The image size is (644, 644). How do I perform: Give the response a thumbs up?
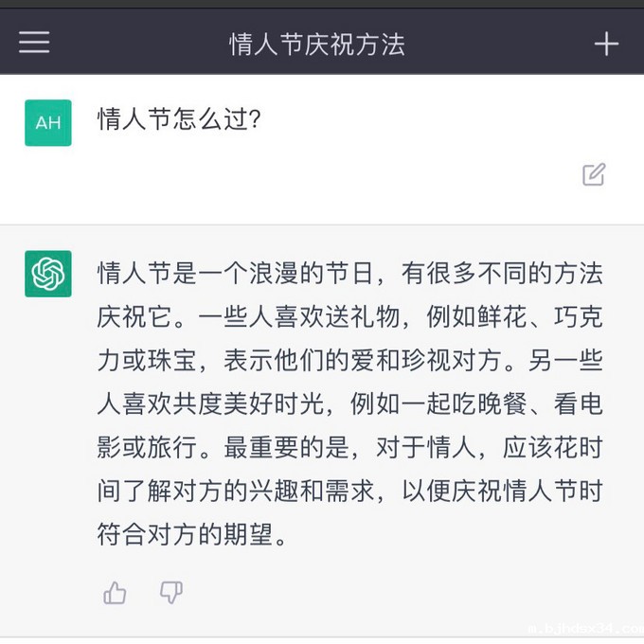click(x=116, y=593)
